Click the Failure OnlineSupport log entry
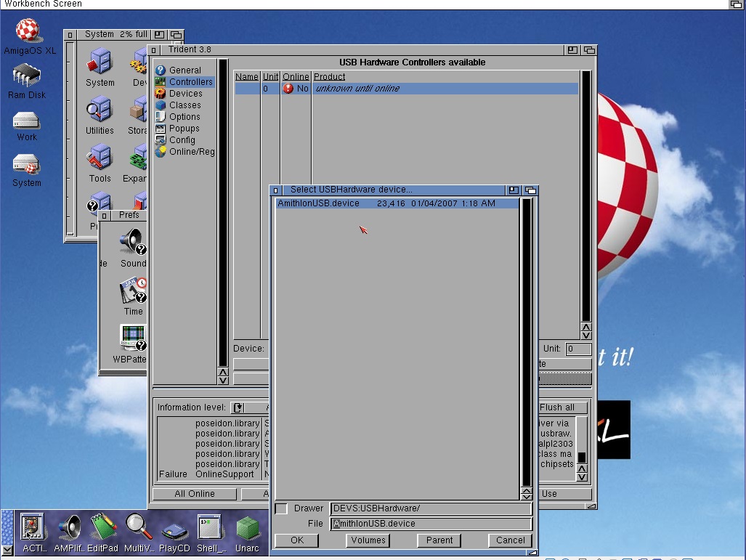746x560 pixels. click(213, 474)
